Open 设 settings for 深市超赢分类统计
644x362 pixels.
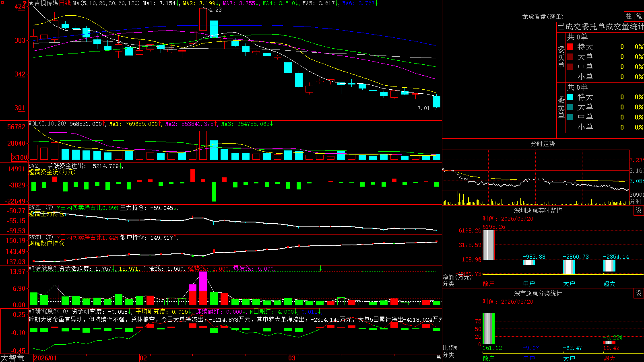tap(639, 293)
